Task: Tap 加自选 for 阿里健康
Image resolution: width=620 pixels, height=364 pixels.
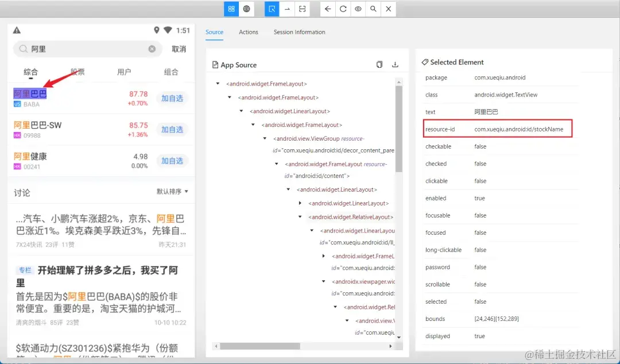Action: pyautogui.click(x=172, y=161)
